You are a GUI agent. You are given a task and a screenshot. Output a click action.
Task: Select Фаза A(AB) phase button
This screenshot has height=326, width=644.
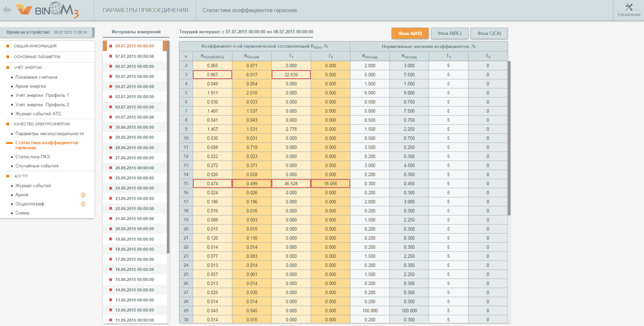click(x=410, y=33)
